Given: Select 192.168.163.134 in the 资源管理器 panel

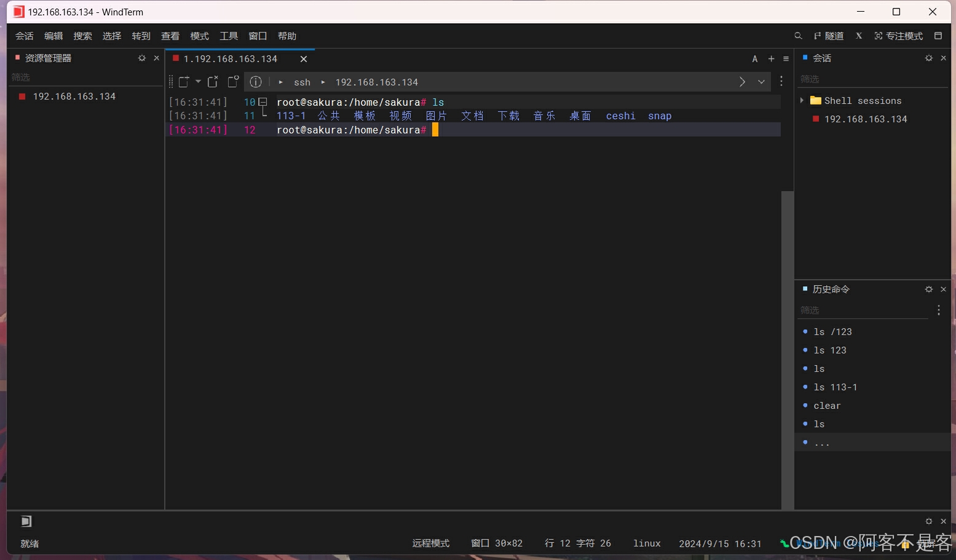Looking at the screenshot, I should pos(74,97).
